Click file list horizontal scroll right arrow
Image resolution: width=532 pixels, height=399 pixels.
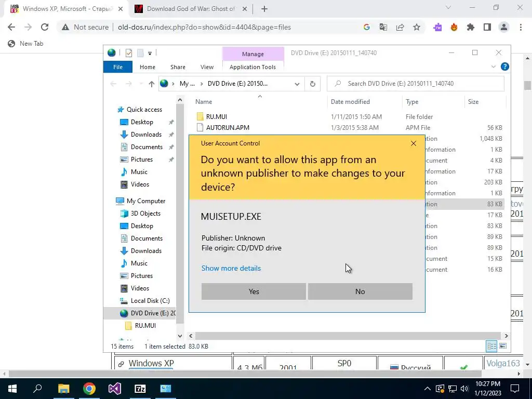click(x=506, y=336)
